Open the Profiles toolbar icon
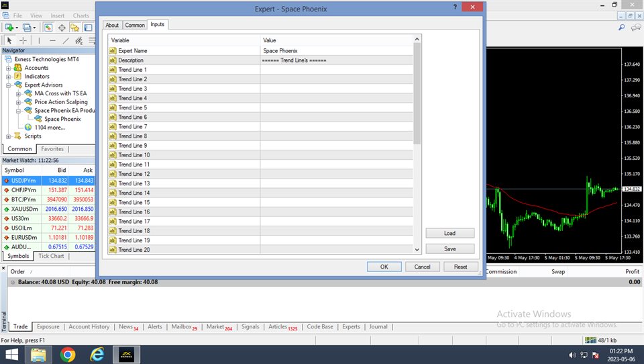Viewport: 644px width, 364px height. pyautogui.click(x=27, y=28)
